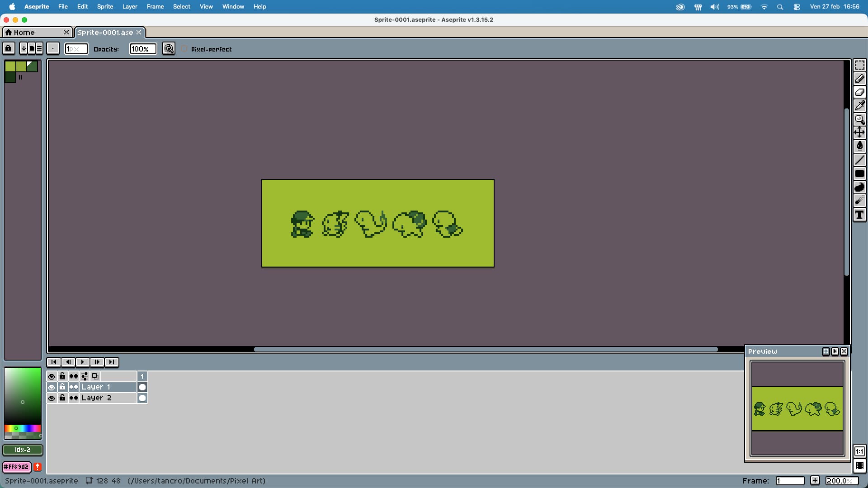
Task: Select the Eraser tool
Action: pos(859,92)
